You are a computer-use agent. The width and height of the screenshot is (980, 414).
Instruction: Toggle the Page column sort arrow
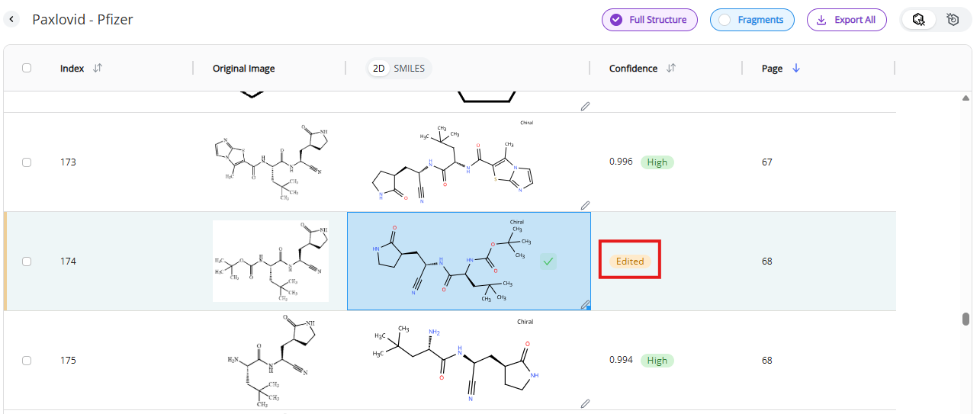click(796, 68)
